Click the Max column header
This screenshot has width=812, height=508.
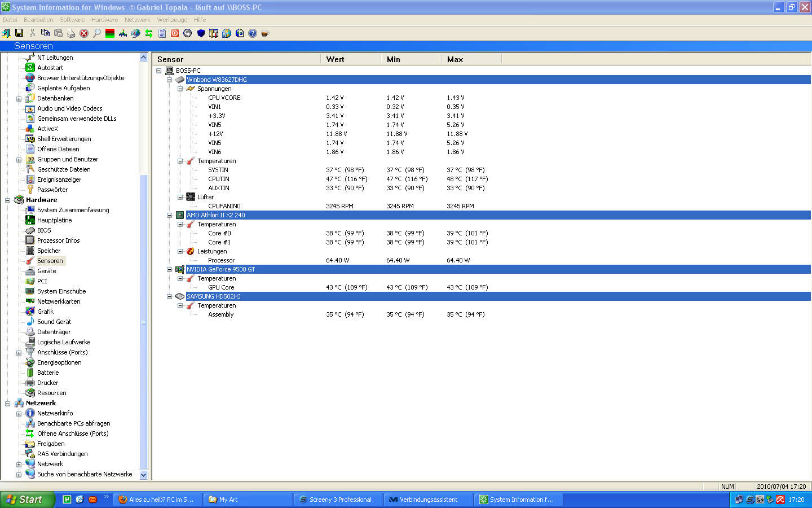[x=472, y=59]
